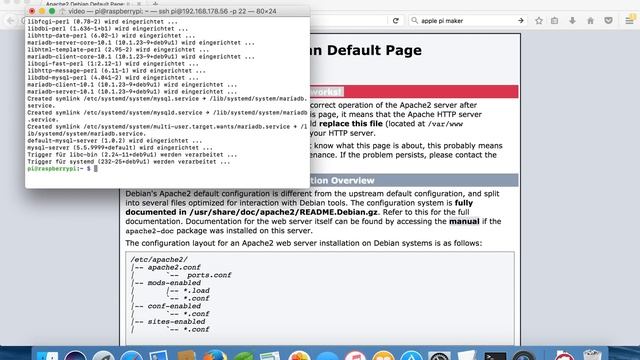640x360 pixels.
Task: Click the bold 'replace this file' text
Action: click(x=351, y=124)
